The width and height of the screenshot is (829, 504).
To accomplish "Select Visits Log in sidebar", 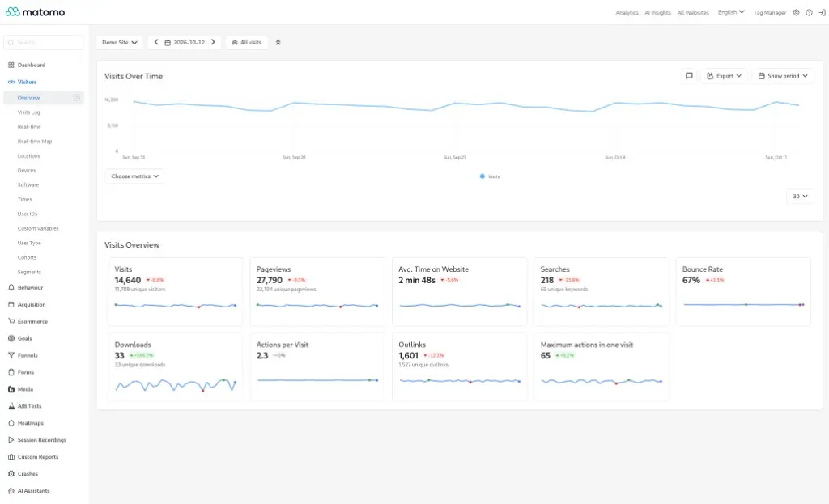I will 28,112.
